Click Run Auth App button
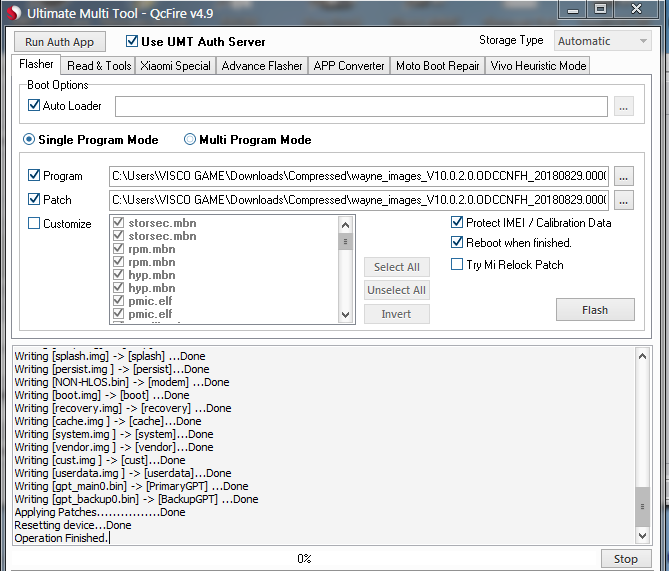Image resolution: width=669 pixels, height=571 pixels. point(59,42)
